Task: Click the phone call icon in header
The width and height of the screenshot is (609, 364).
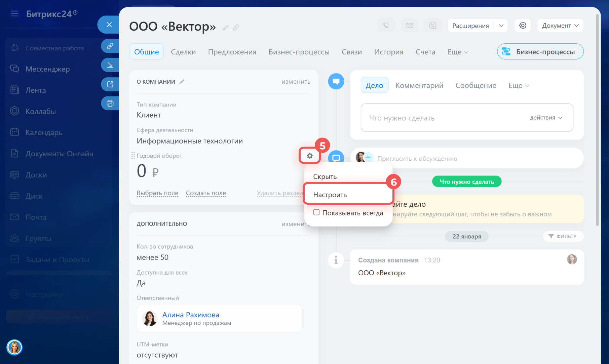Action: [x=386, y=26]
